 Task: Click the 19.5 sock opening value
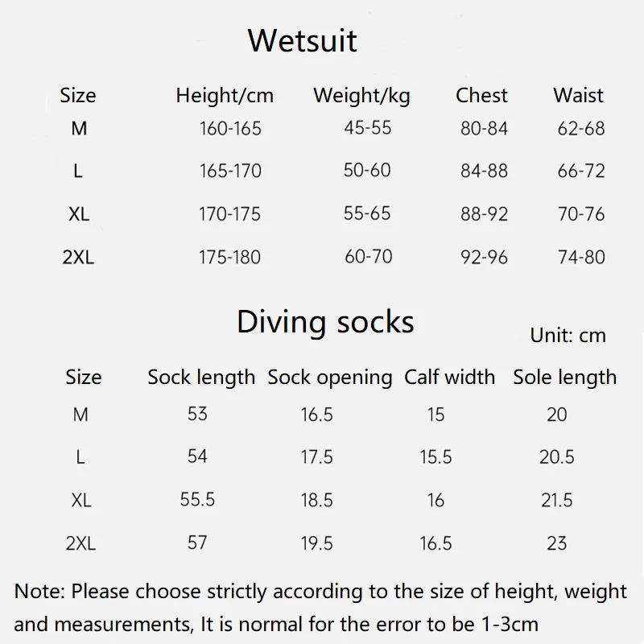tap(316, 543)
